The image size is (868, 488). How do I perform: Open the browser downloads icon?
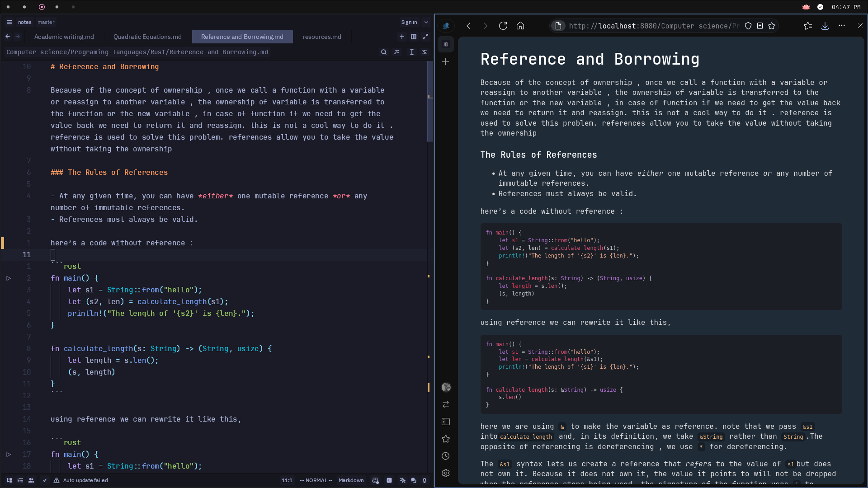point(825,26)
